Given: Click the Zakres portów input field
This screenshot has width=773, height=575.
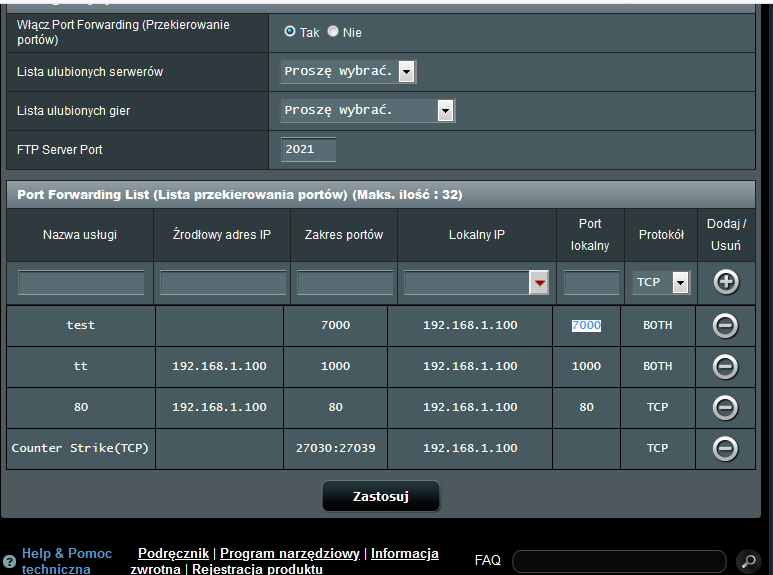Looking at the screenshot, I should (345, 283).
